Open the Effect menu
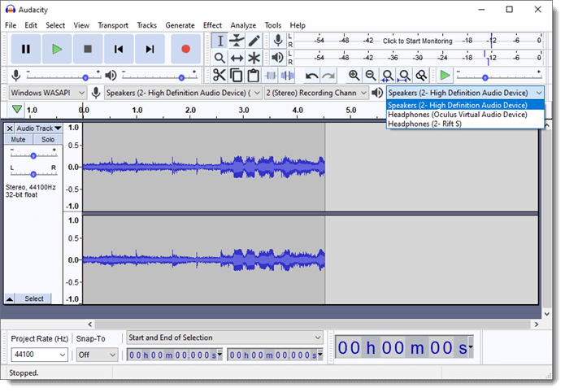 (x=212, y=25)
